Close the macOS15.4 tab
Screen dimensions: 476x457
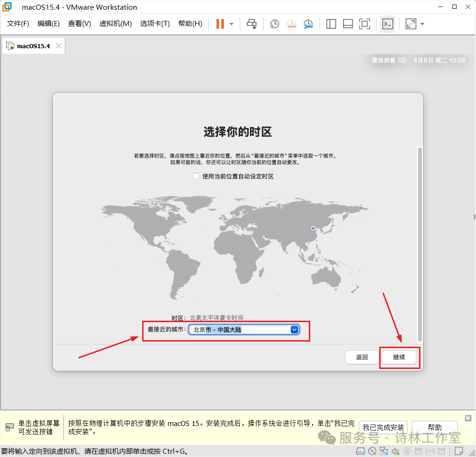(x=59, y=45)
